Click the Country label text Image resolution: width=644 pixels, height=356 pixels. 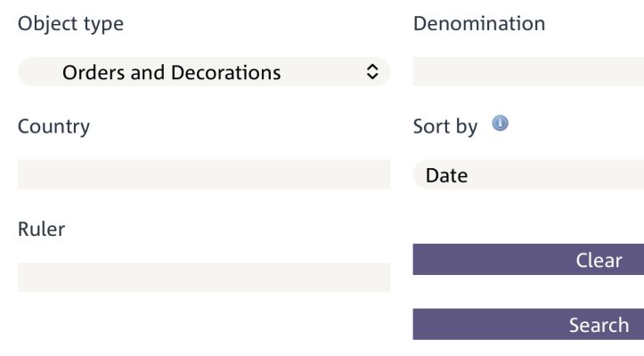[x=53, y=126]
